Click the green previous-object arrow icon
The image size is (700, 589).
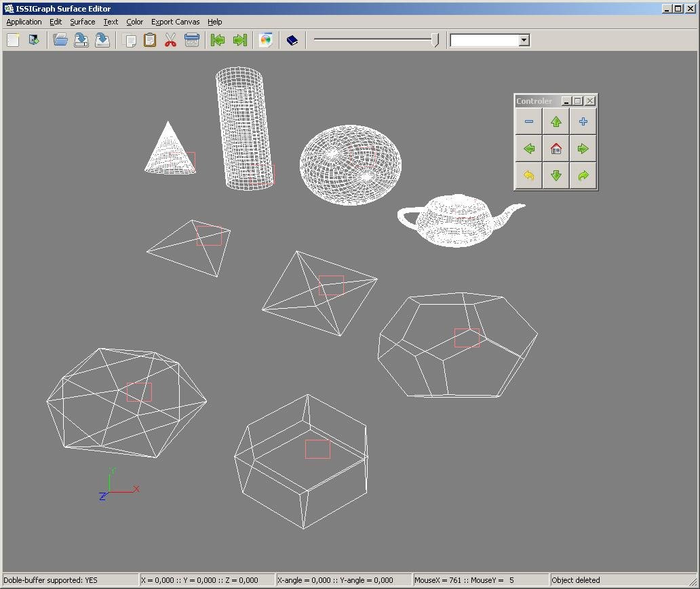(218, 40)
